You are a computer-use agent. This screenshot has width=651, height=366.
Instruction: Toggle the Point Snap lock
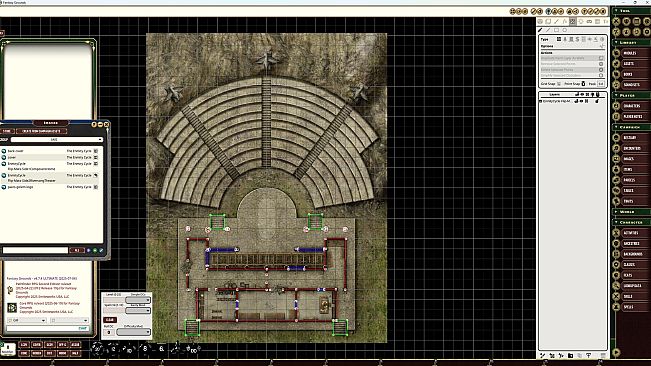click(583, 84)
